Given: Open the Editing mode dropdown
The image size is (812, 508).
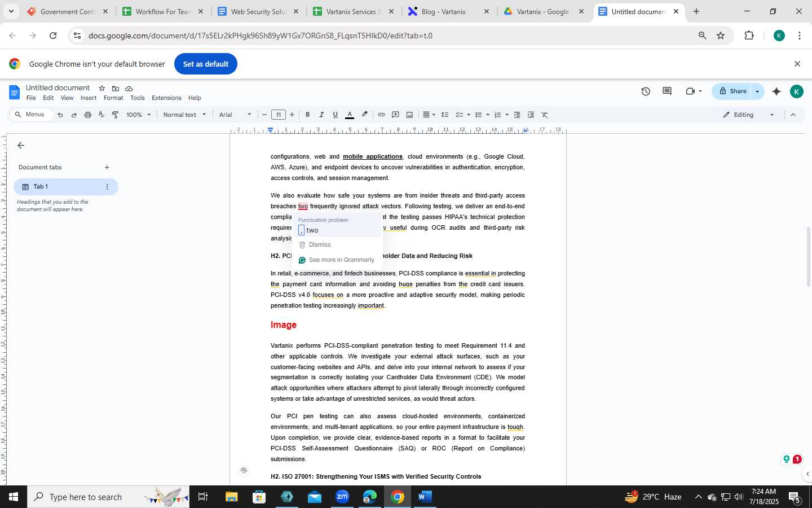Looking at the screenshot, I should click(749, 115).
